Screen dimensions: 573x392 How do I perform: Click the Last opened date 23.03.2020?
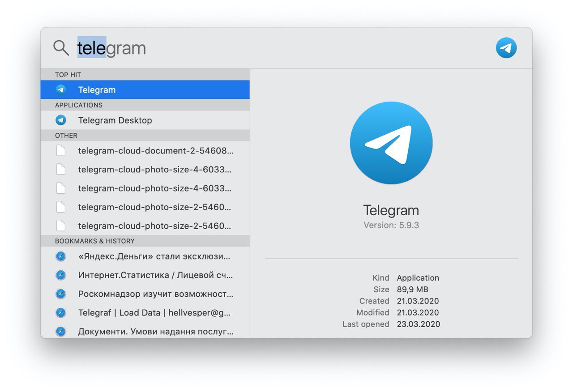point(419,324)
